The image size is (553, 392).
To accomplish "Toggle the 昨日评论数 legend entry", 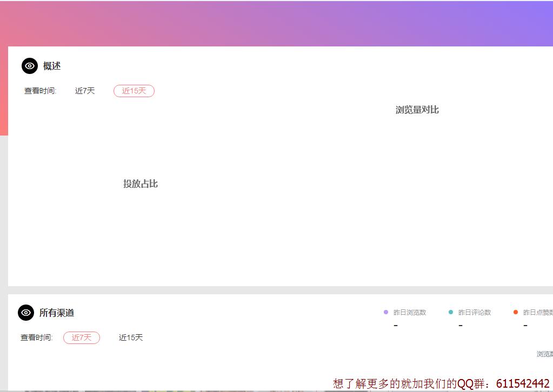I will point(473,312).
